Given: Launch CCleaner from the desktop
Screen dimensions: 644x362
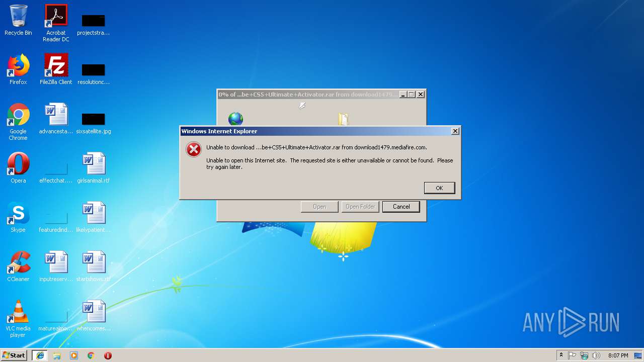Looking at the screenshot, I should 18,266.
